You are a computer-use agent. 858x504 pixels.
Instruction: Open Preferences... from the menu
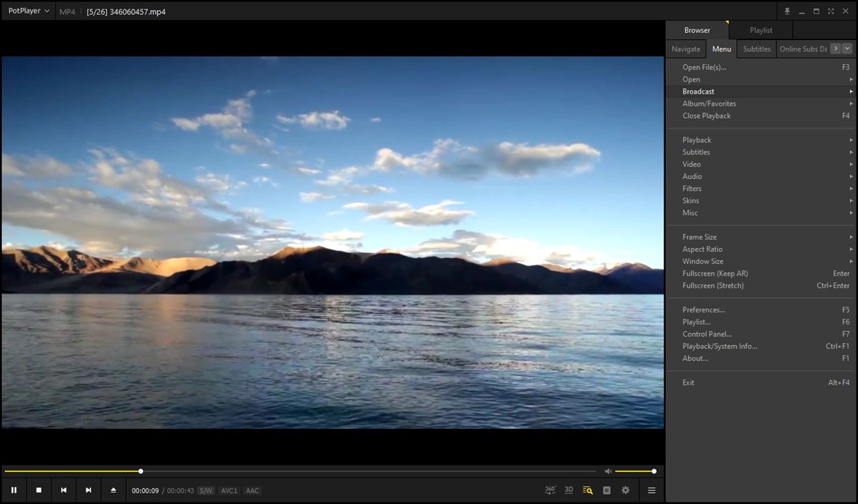761,310
